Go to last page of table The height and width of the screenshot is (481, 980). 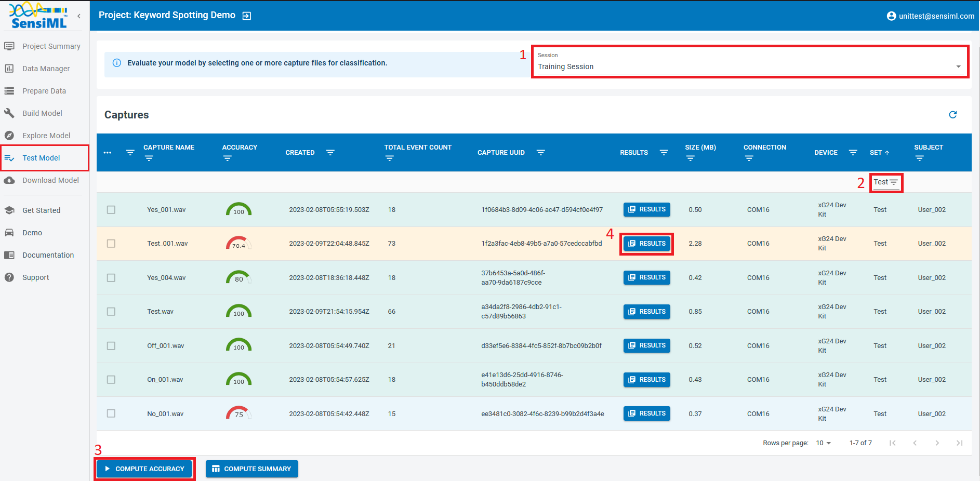pos(959,443)
